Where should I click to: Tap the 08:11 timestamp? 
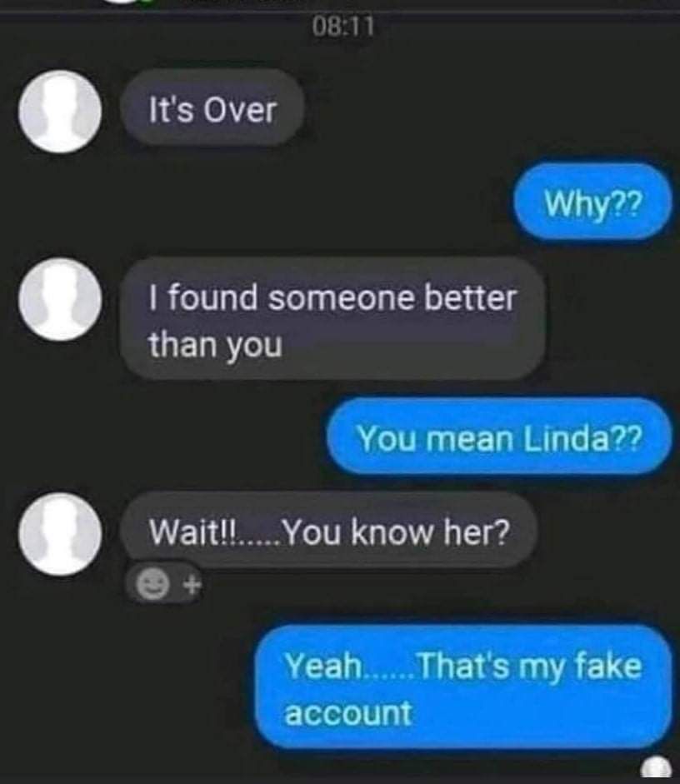point(343,27)
